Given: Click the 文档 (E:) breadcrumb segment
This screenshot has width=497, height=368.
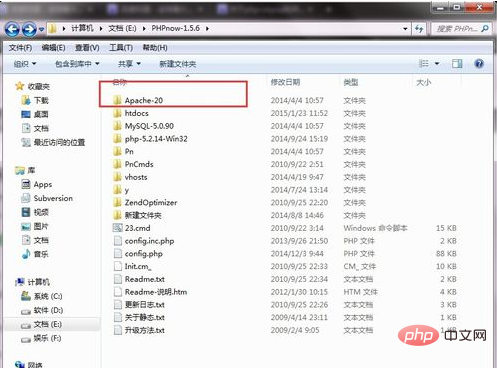Looking at the screenshot, I should click(x=122, y=28).
